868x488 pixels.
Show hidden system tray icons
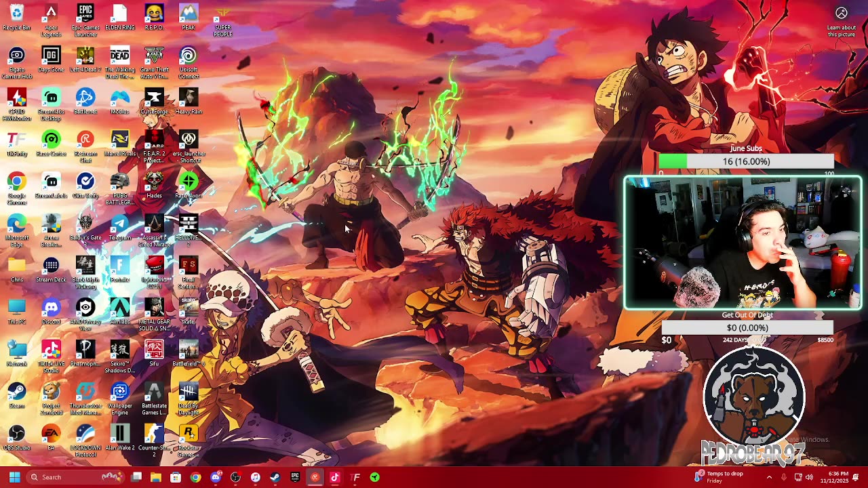tap(769, 477)
